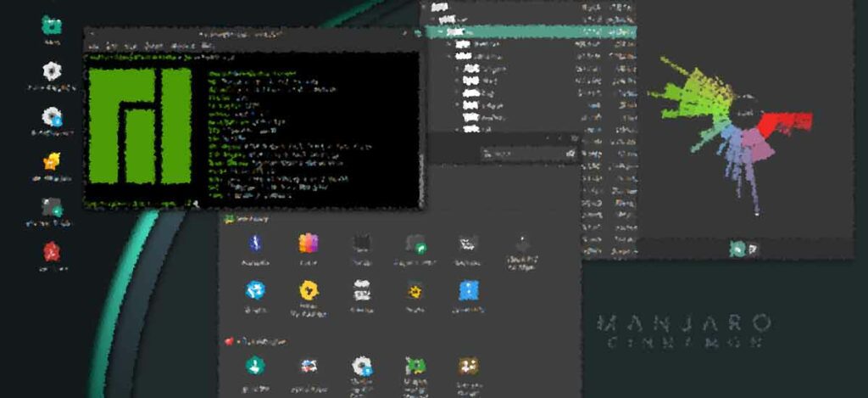Close the terminal window with teal button
Viewport: 868px width, 398px height.
pos(419,34)
